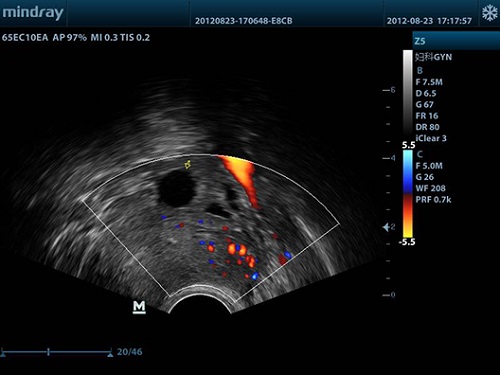Click the mindray logo
Screen dimensions: 500x375
pos(32,13)
